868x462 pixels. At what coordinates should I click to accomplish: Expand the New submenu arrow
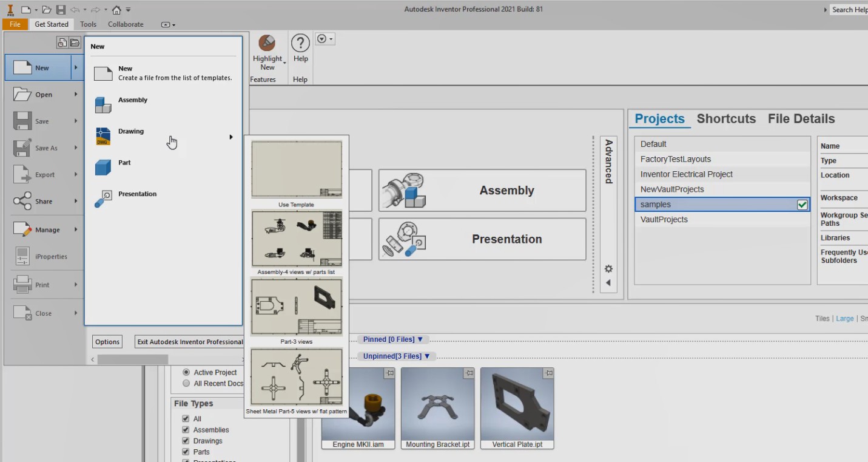(76, 68)
